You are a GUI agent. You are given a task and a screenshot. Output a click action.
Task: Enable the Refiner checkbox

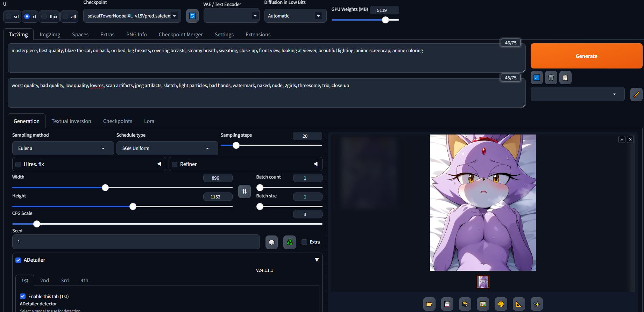click(175, 165)
